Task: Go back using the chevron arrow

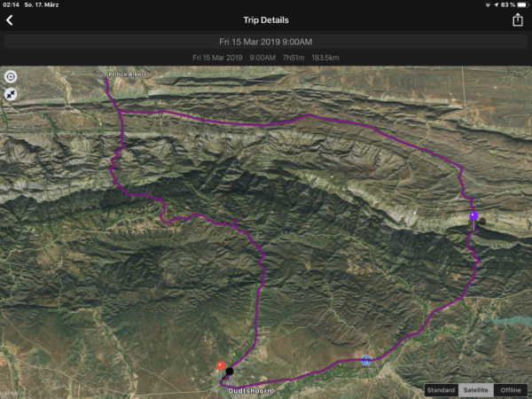Action: (10, 20)
